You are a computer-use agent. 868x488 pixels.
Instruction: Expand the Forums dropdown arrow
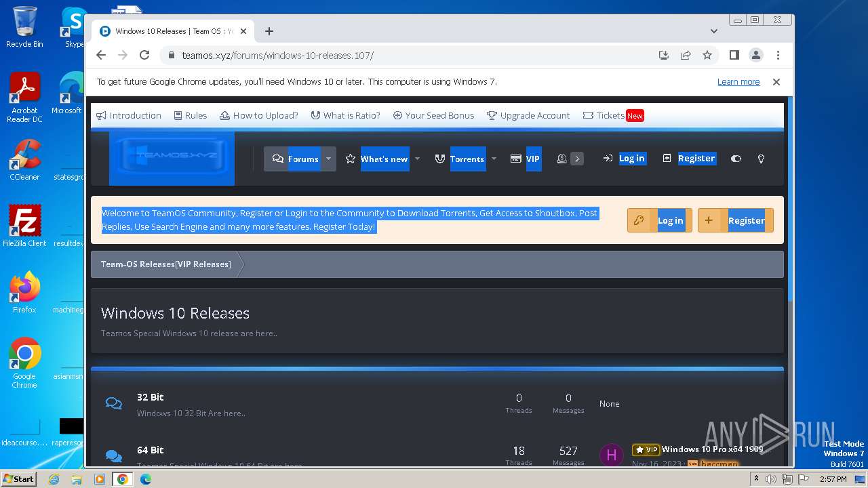point(328,159)
